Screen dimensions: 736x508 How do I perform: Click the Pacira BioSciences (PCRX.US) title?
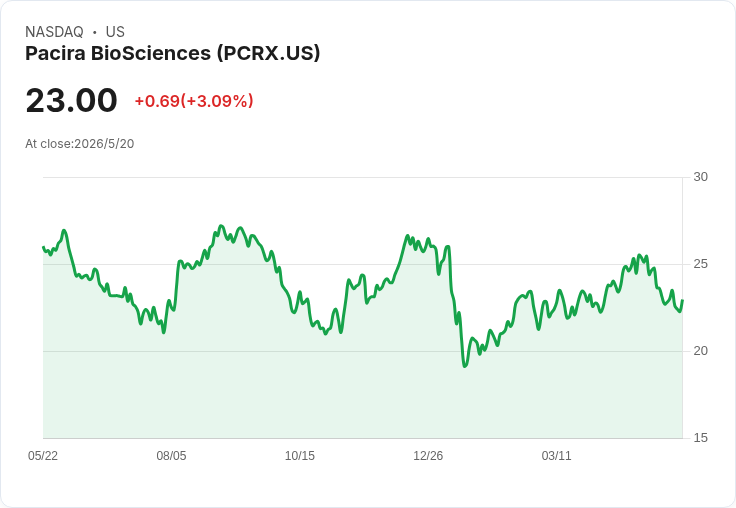click(x=172, y=53)
